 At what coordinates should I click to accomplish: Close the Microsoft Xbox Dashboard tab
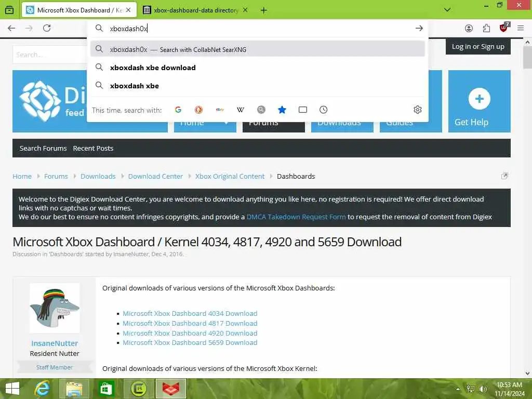coord(128,10)
